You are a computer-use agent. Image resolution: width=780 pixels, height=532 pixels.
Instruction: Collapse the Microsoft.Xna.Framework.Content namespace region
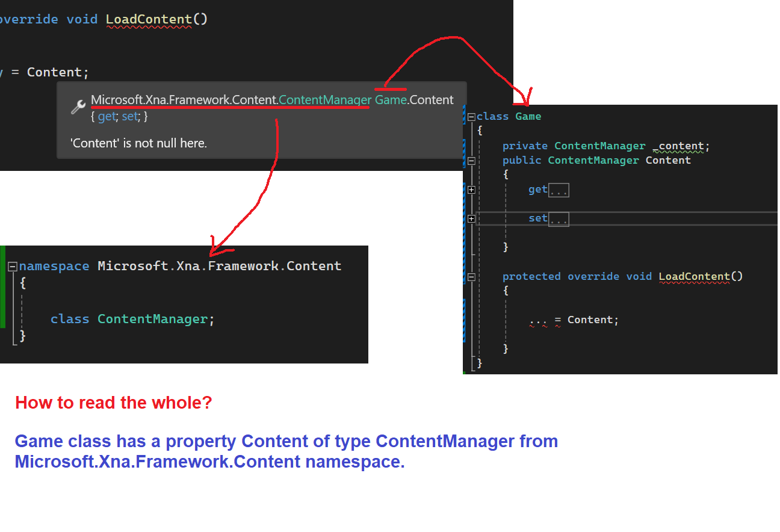coord(11,265)
